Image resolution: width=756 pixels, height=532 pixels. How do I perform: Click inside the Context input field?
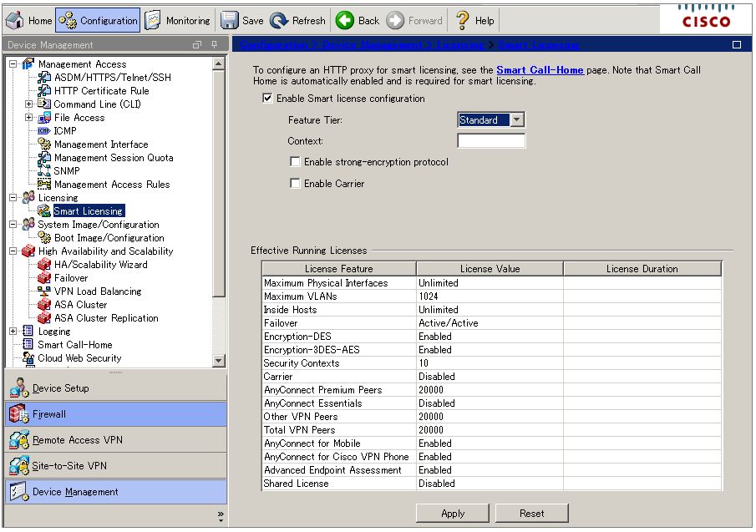tap(491, 140)
